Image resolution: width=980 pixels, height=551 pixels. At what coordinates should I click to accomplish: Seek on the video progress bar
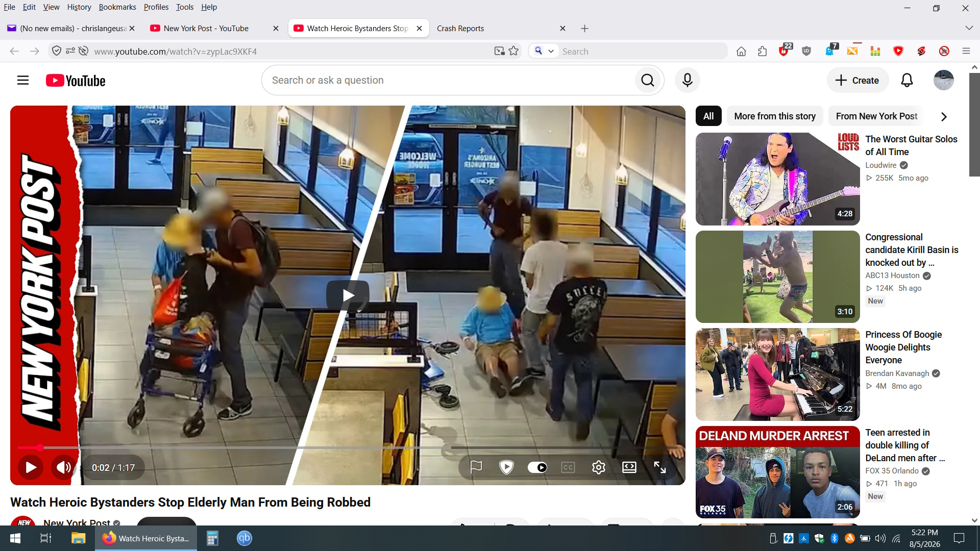click(348, 447)
